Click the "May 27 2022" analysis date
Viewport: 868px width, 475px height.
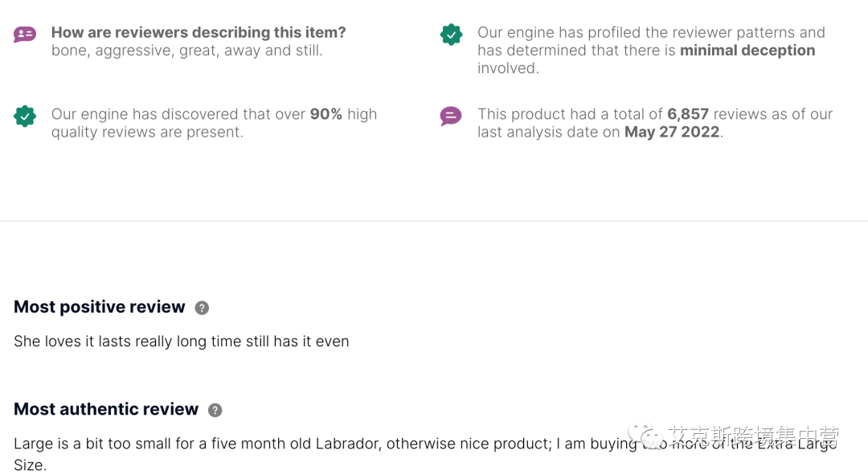tap(672, 133)
